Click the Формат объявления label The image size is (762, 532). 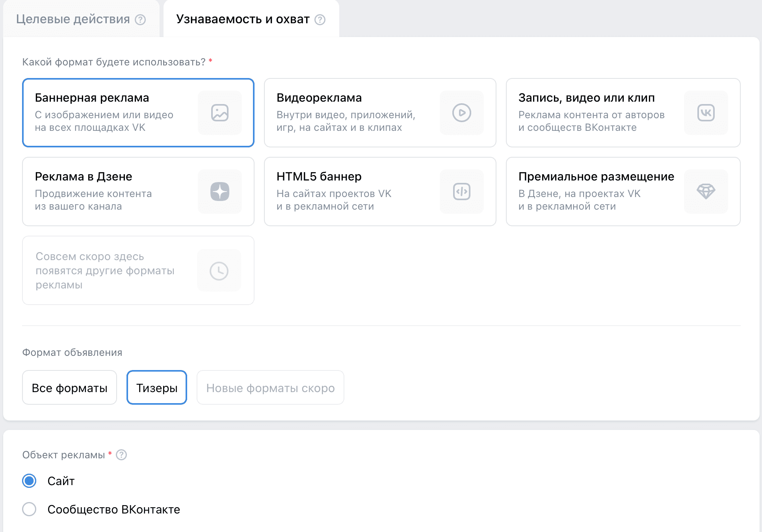(x=72, y=352)
